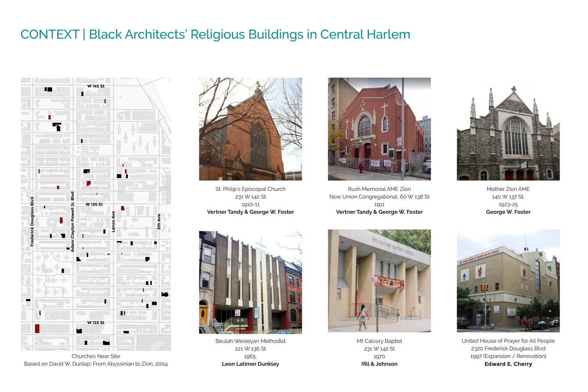Click the Central Harlem churches map
The image size is (588, 392).
coord(96,214)
